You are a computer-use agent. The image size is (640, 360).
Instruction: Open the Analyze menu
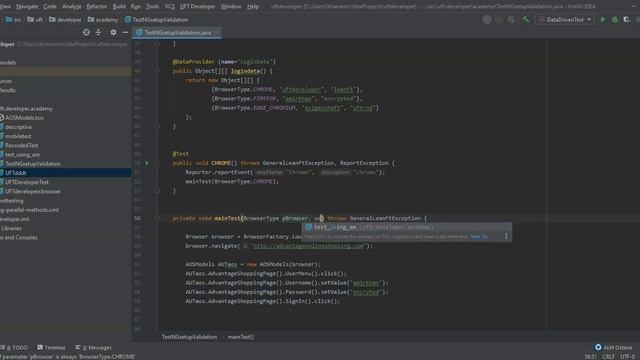point(71,7)
